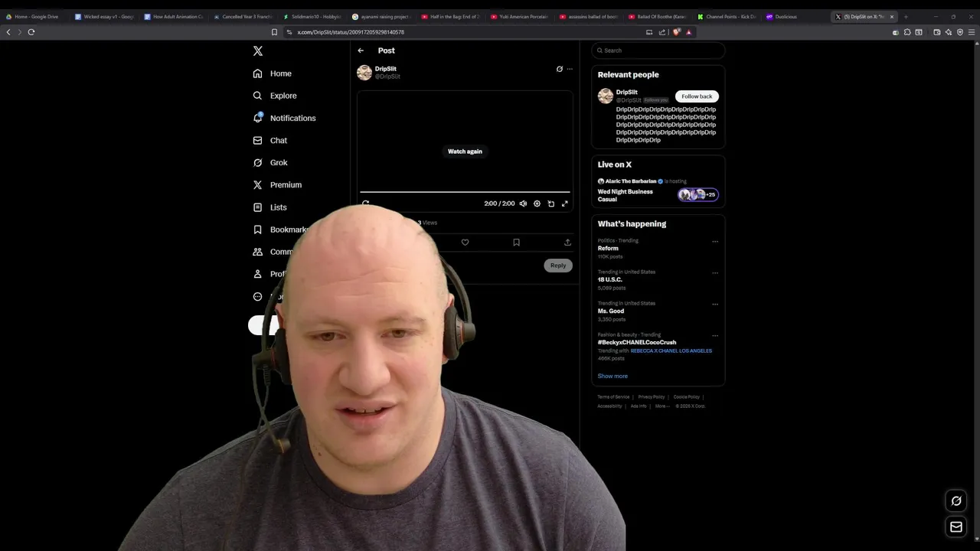Bookmark the post
Viewport: 980px width, 551px height.
tap(516, 243)
